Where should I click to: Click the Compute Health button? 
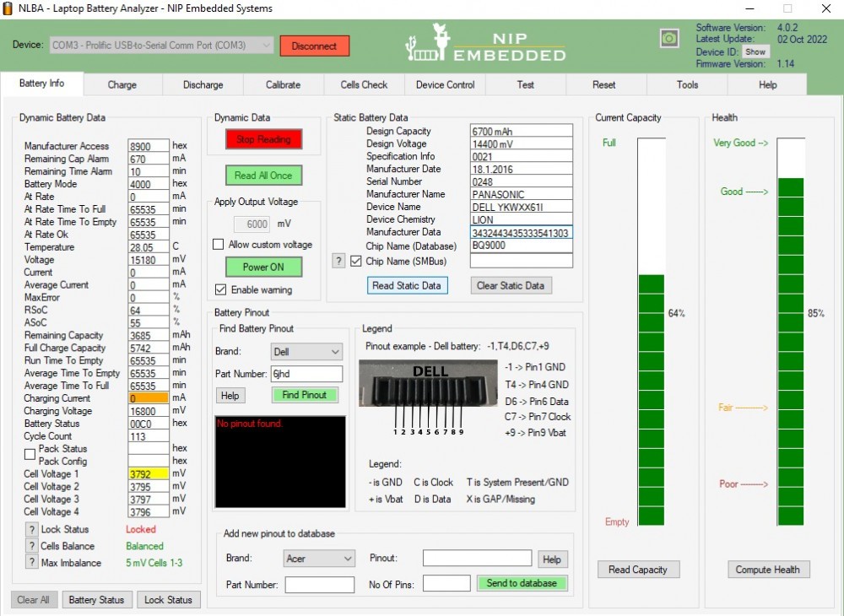(x=767, y=570)
